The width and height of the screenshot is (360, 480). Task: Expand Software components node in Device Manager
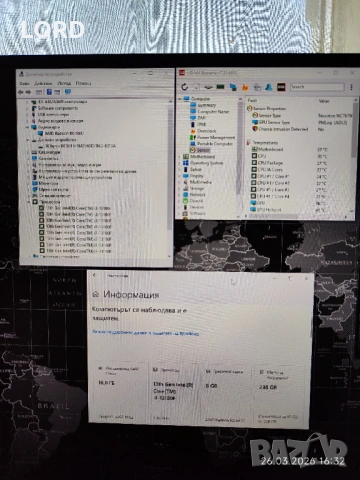(27, 108)
